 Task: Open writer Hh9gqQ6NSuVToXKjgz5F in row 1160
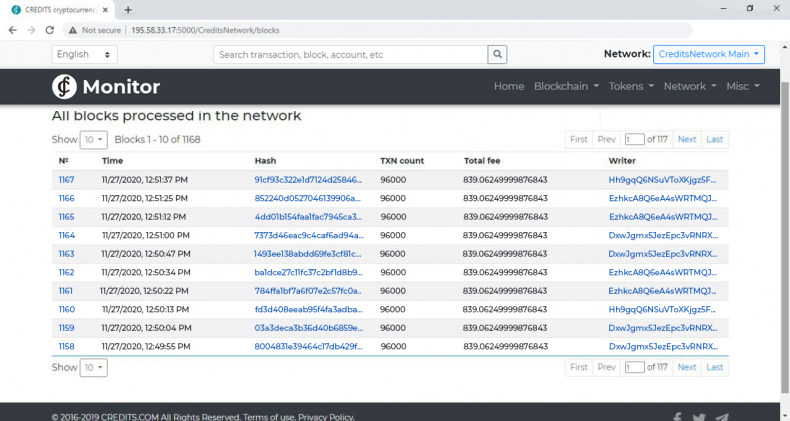pyautogui.click(x=662, y=309)
